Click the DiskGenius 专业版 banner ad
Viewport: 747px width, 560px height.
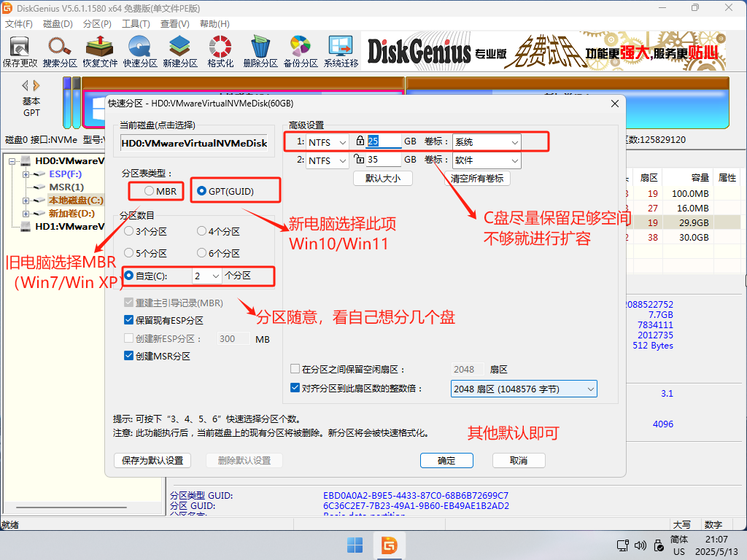coord(543,52)
